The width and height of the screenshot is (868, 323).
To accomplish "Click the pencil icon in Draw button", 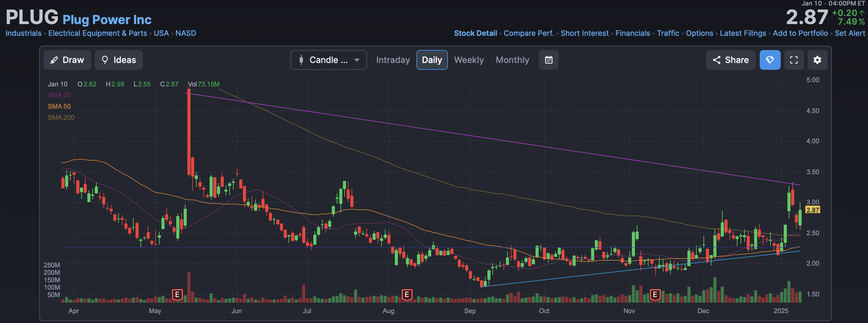I will coord(54,60).
